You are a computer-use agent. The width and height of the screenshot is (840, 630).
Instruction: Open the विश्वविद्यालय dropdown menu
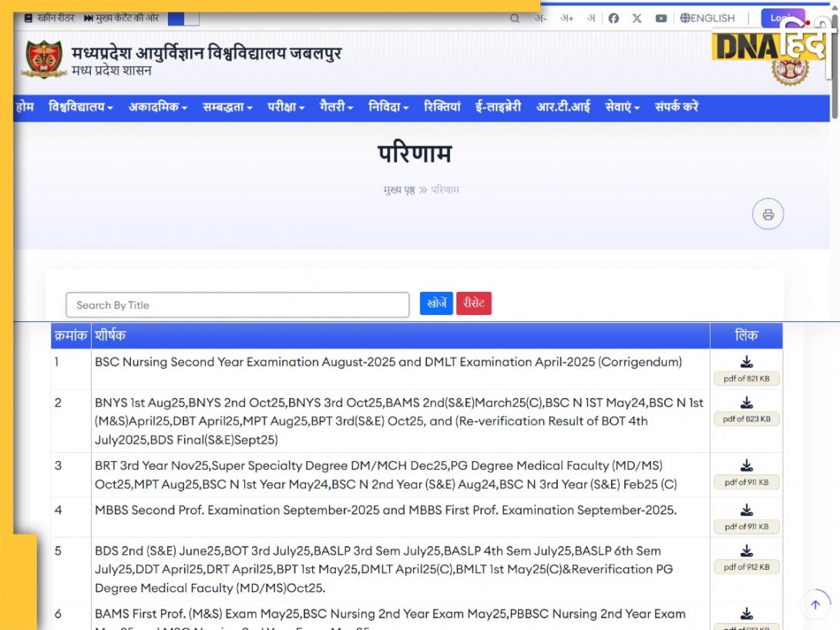point(80,109)
